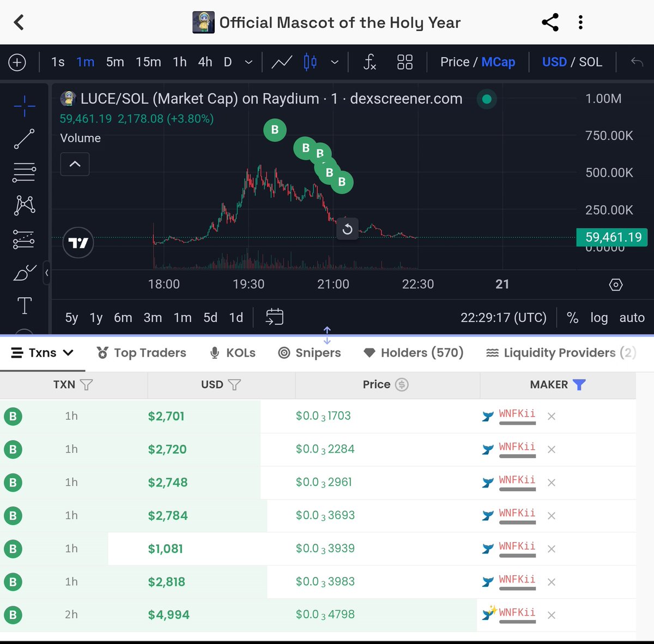Collapse the Volume indicator legend

point(75,164)
